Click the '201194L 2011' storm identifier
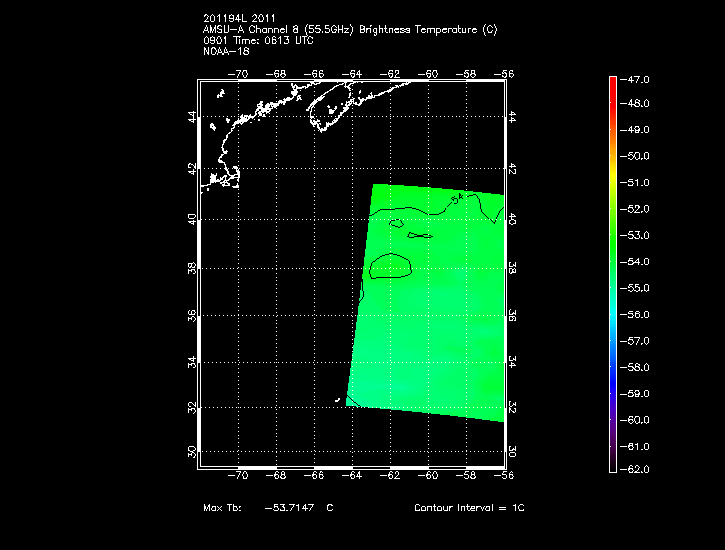Image resolution: width=725 pixels, height=550 pixels. [x=239, y=18]
